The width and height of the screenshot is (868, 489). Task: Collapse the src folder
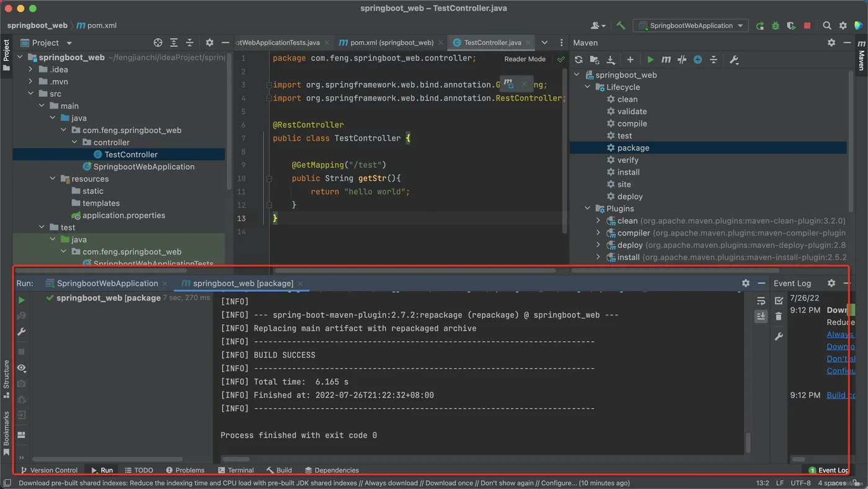tap(30, 94)
